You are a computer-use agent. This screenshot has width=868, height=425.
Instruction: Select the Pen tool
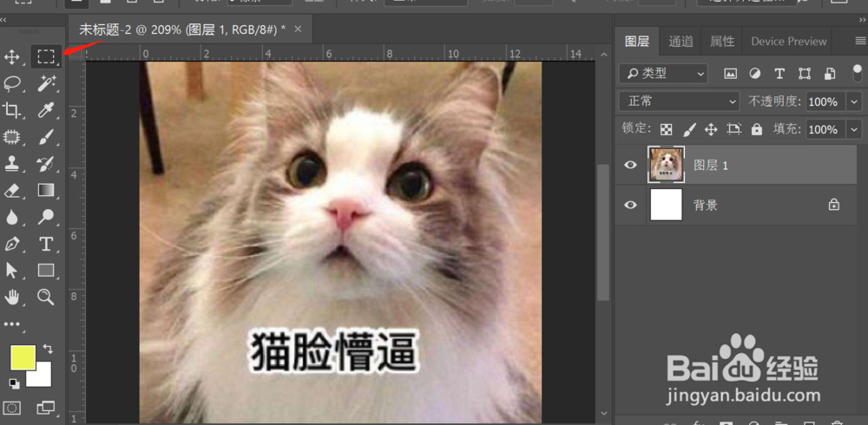click(x=12, y=244)
